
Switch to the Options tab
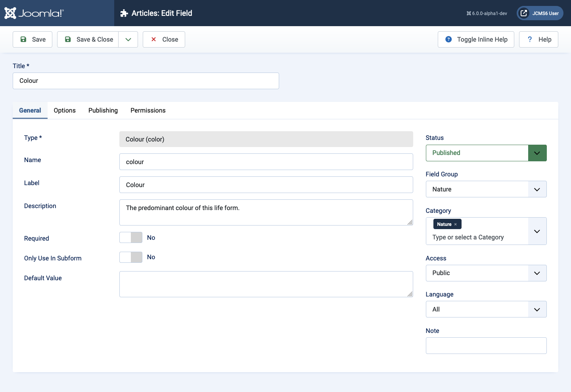coord(65,111)
